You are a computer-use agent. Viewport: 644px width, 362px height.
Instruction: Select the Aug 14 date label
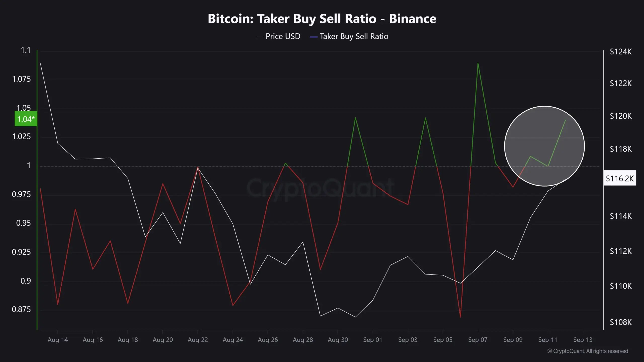(58, 340)
